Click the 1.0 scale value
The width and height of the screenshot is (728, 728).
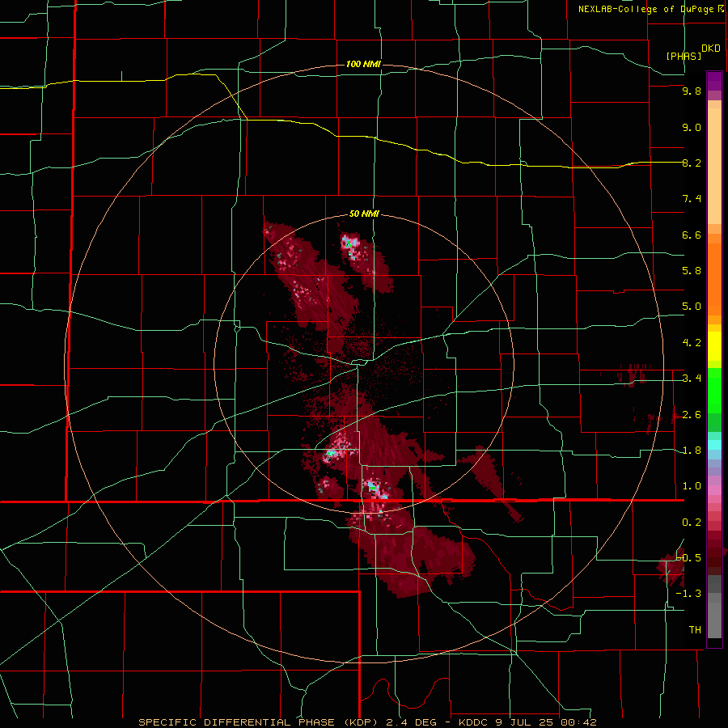(692, 486)
